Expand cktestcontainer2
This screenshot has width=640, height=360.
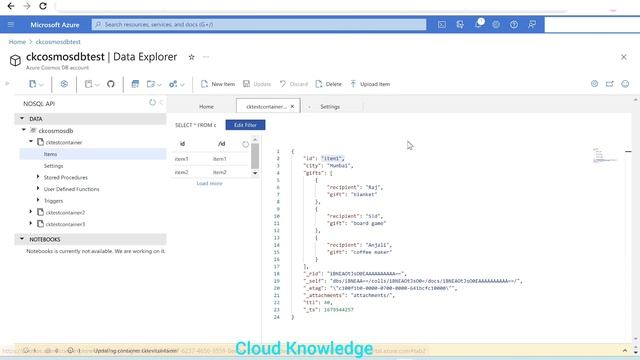pos(31,212)
